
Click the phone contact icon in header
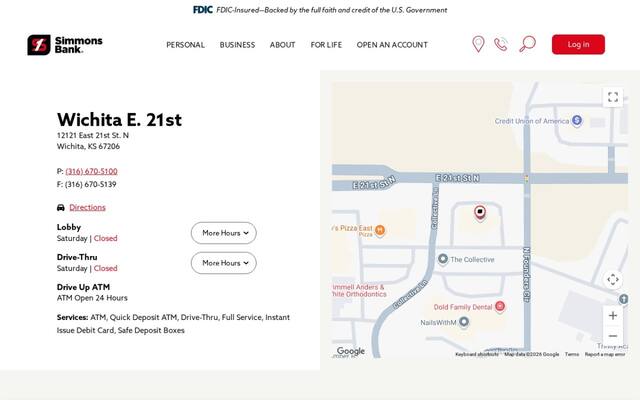(501, 44)
